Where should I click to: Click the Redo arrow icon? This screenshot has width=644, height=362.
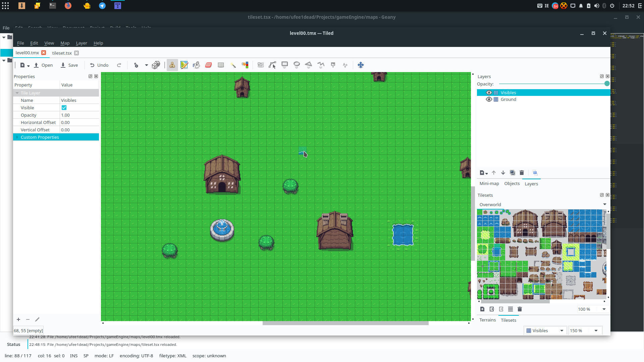pyautogui.click(x=119, y=65)
